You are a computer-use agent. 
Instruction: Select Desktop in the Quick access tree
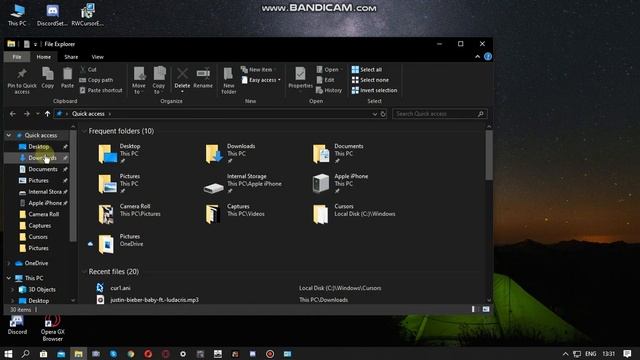pos(39,147)
